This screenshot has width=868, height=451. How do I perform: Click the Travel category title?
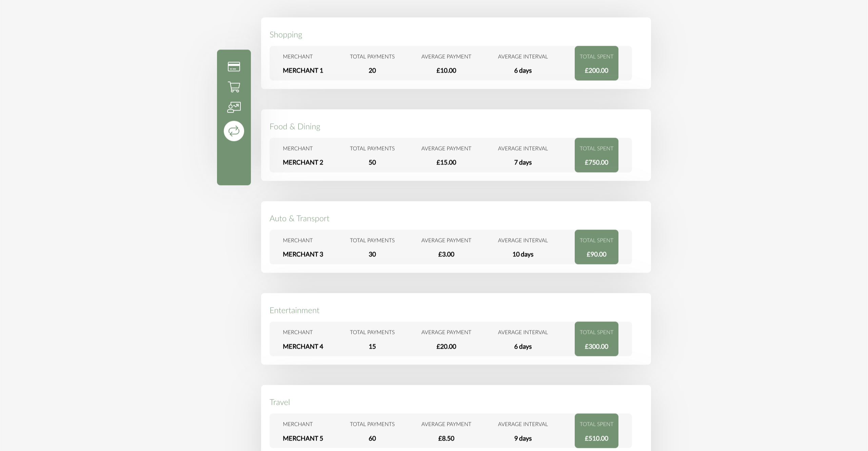click(x=279, y=402)
